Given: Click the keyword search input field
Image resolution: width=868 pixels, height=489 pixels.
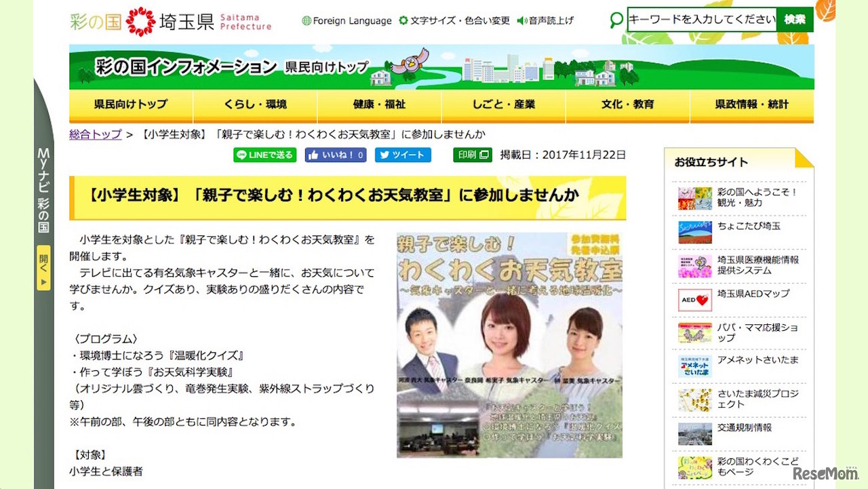Looking at the screenshot, I should [701, 20].
